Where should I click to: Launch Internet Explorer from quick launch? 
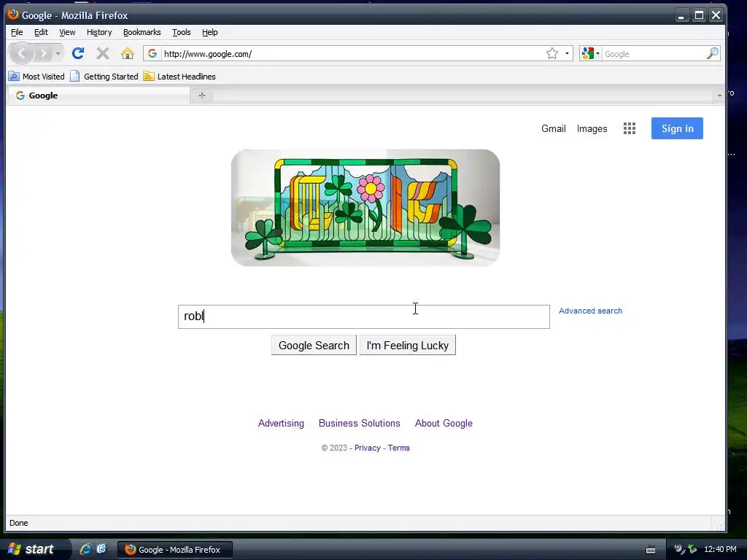(86, 549)
